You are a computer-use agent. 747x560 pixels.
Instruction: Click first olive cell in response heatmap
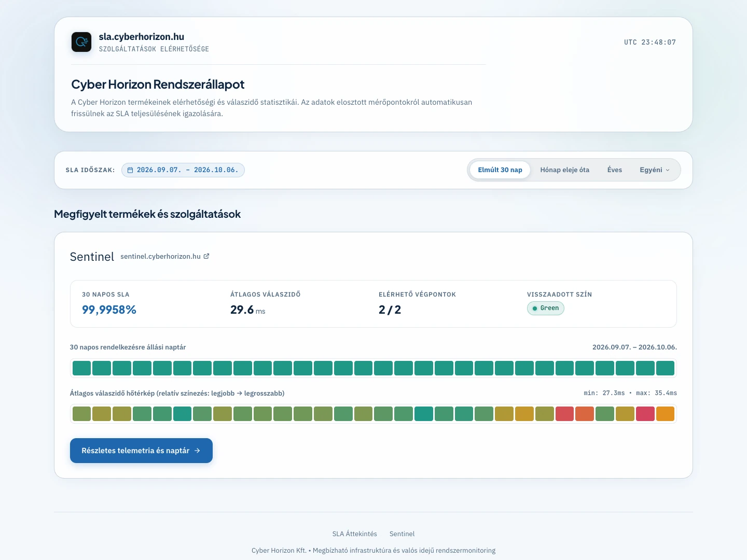(x=81, y=414)
